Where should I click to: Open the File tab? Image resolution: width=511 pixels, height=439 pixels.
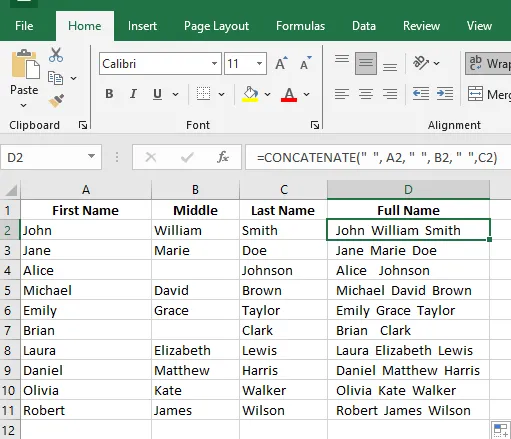click(x=24, y=26)
